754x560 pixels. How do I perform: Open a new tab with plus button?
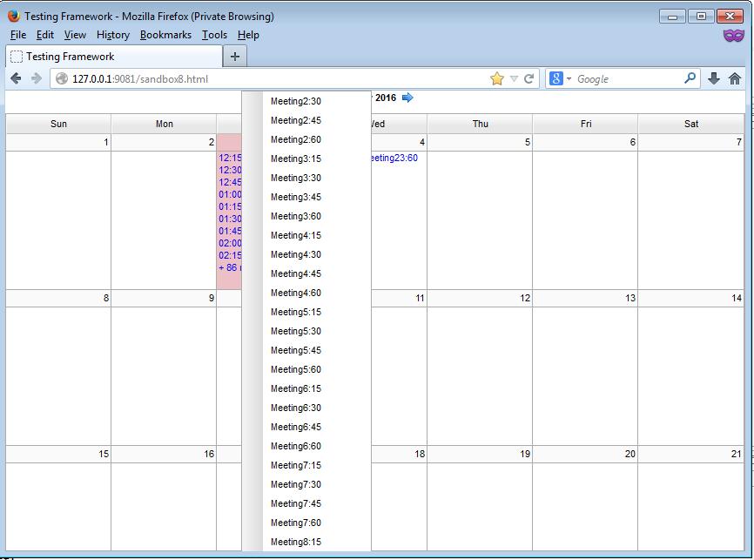tap(234, 57)
